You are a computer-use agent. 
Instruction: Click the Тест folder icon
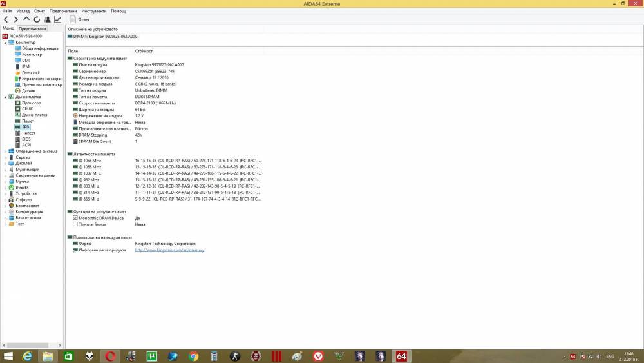[x=12, y=224]
